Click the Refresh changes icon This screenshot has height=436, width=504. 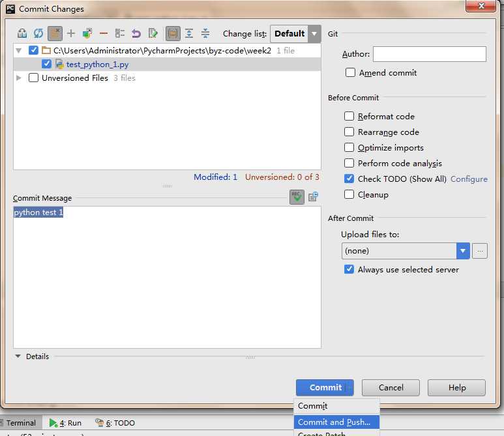coord(38,33)
